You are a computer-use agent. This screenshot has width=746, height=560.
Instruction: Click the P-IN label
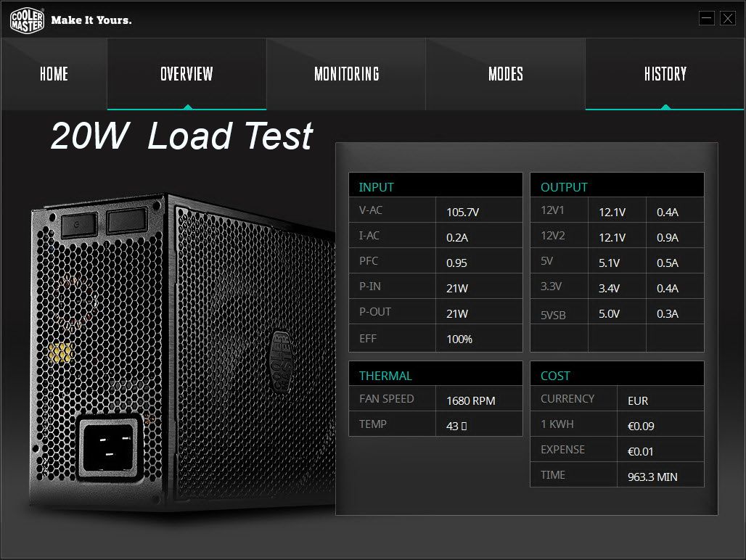tap(369, 287)
